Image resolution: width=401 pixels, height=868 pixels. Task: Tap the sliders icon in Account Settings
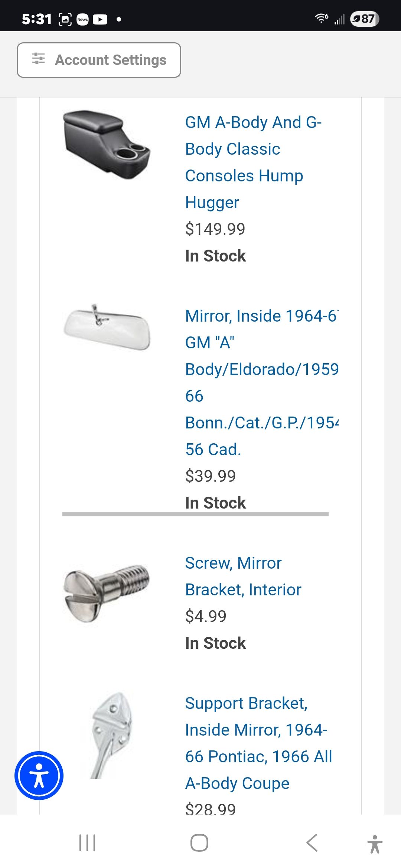pos(39,59)
